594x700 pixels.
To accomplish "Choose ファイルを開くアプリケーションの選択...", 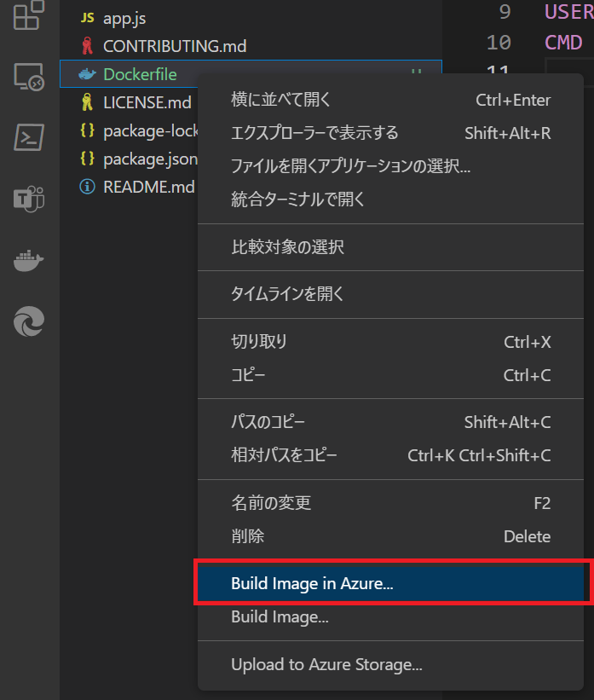I will pos(390,165).
